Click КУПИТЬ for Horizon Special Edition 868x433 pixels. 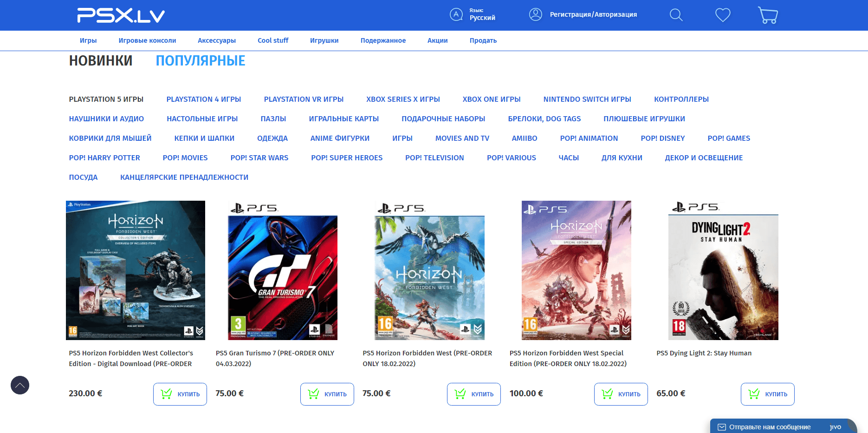click(x=621, y=394)
